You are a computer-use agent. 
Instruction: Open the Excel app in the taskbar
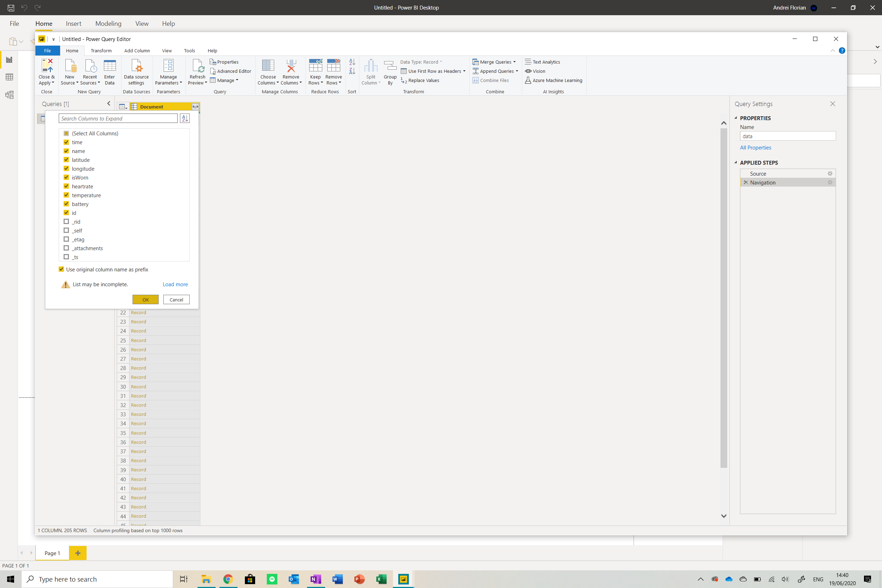click(381, 579)
